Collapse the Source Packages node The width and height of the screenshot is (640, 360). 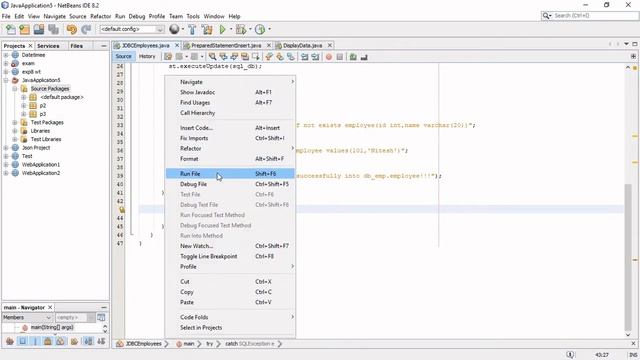tap(15, 89)
